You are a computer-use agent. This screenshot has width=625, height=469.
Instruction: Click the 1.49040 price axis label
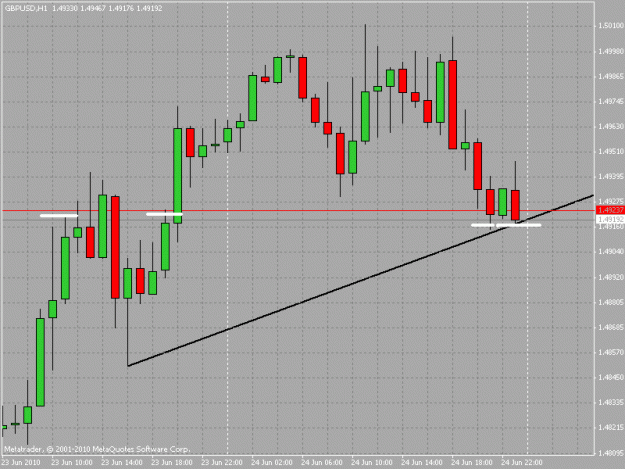(611, 252)
